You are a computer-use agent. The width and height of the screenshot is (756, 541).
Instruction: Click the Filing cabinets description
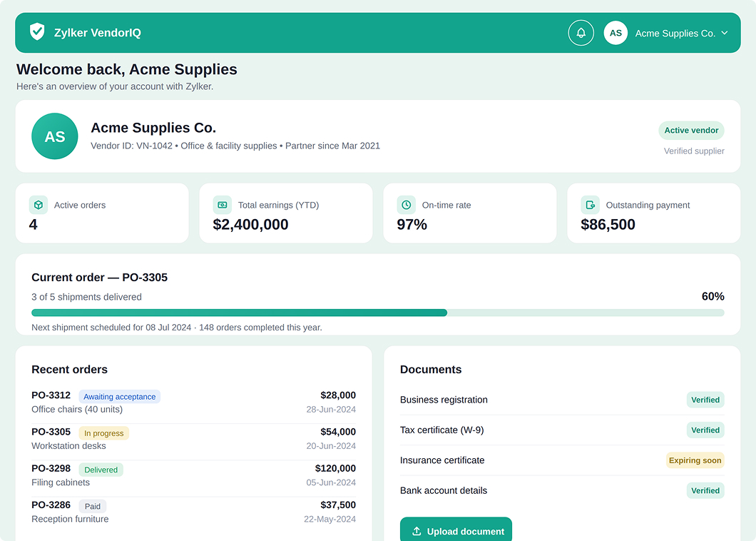click(61, 482)
